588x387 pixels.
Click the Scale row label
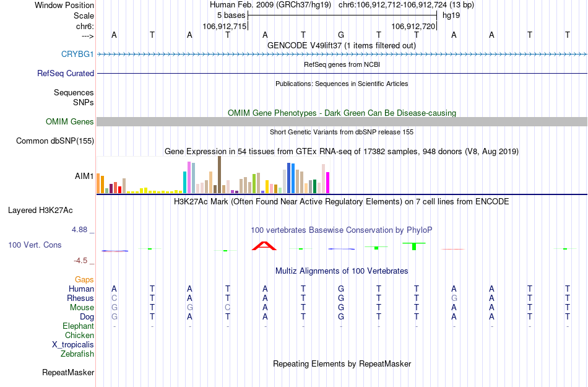point(84,15)
